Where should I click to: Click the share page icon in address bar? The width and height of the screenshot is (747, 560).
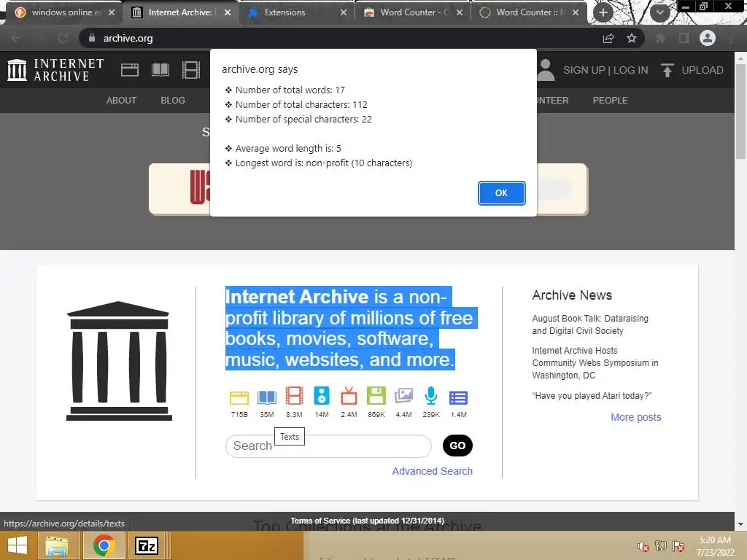(x=608, y=38)
